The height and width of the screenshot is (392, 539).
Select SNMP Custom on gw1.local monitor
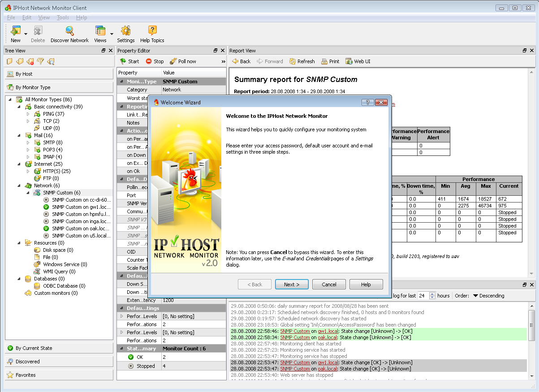81,207
